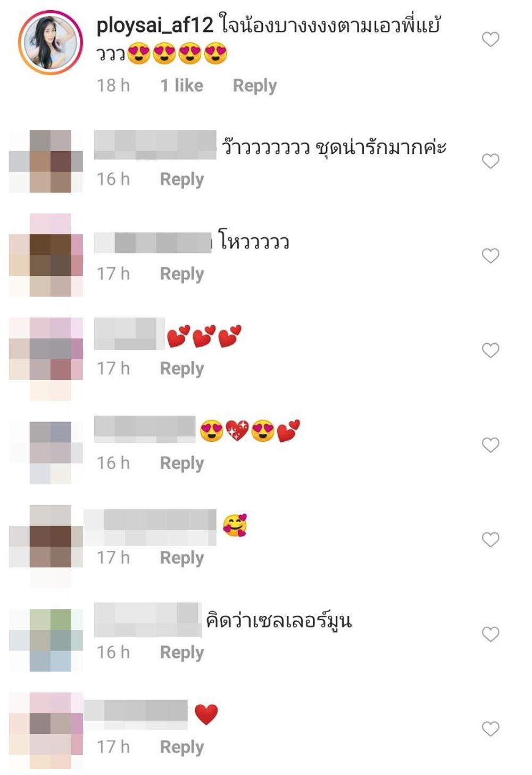
Task: Reply to the smiling hearts emoji comment
Action: click(182, 558)
